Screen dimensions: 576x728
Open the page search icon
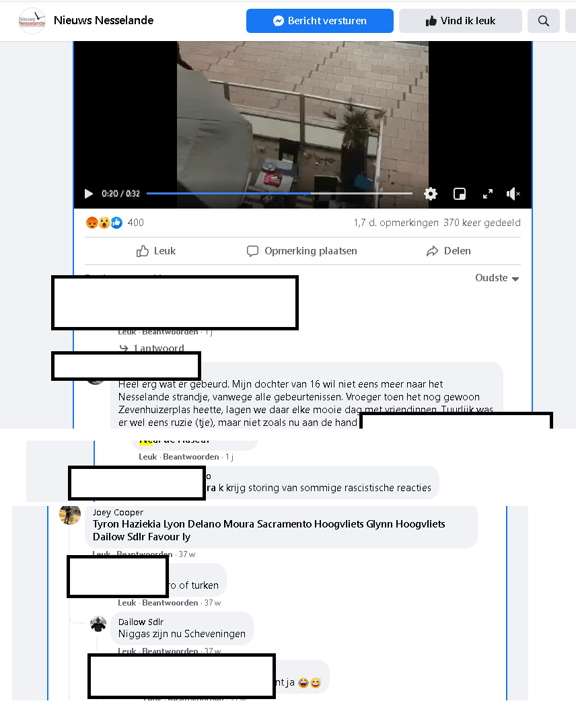tap(544, 21)
